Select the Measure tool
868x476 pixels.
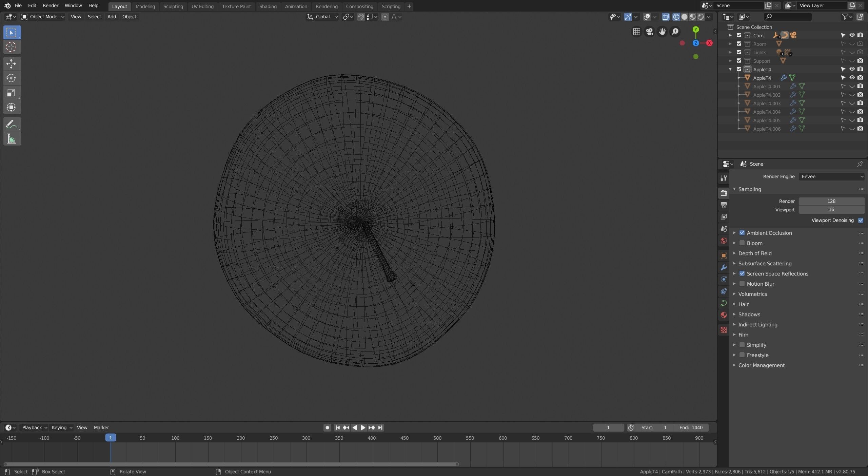point(12,139)
